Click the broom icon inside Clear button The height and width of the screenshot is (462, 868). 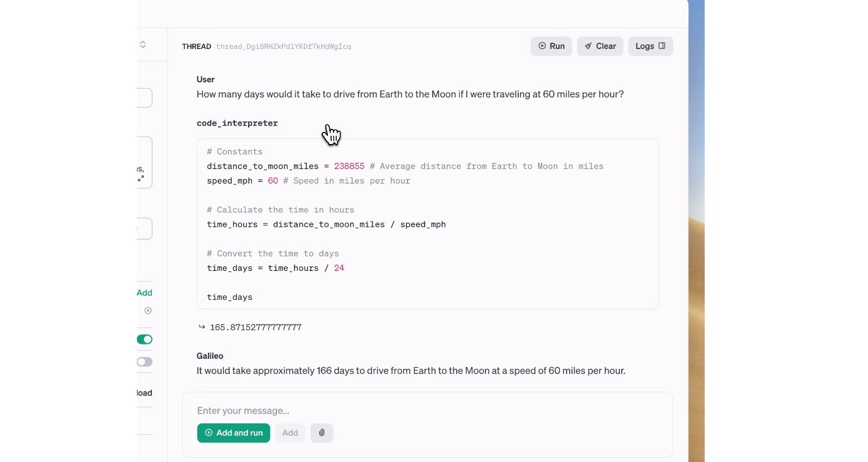click(x=589, y=46)
